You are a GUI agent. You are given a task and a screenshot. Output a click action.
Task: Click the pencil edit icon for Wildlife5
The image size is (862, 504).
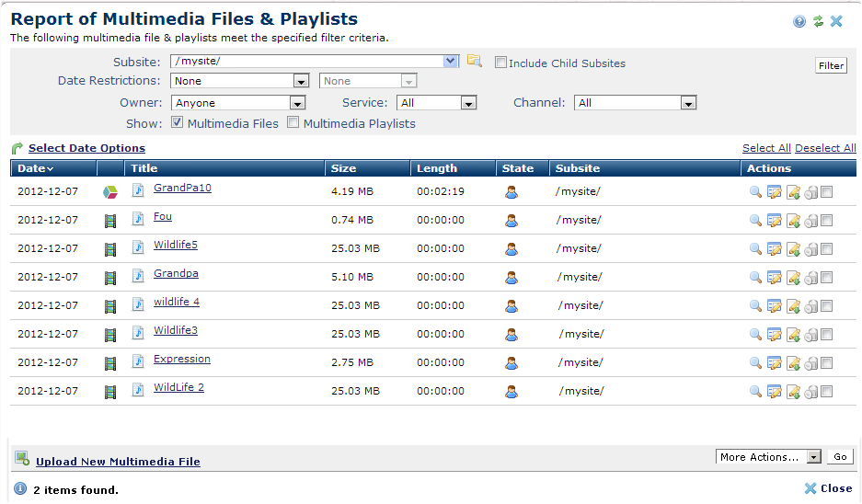(x=793, y=249)
